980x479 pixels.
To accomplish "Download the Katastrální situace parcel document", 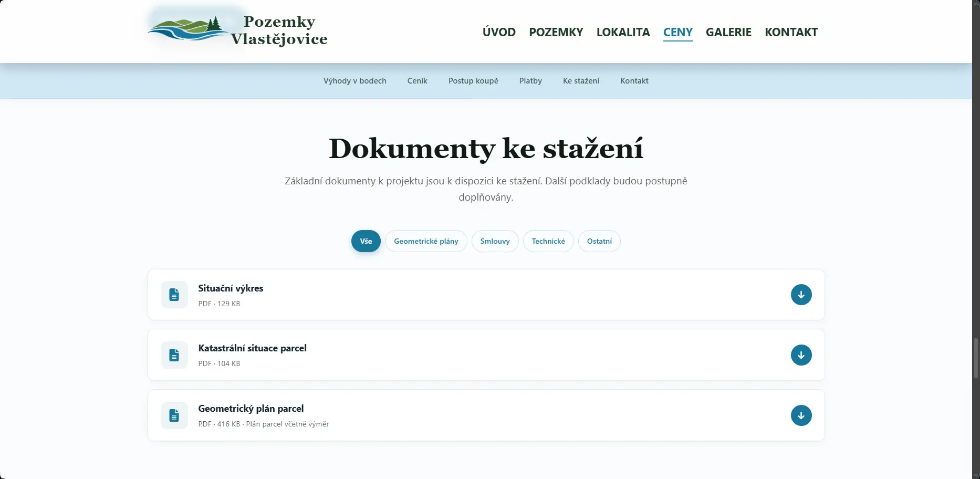I will click(x=801, y=355).
